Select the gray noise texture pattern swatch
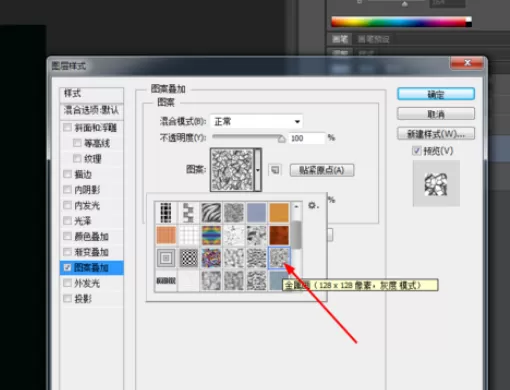This screenshot has height=390, width=510. pyautogui.click(x=234, y=212)
